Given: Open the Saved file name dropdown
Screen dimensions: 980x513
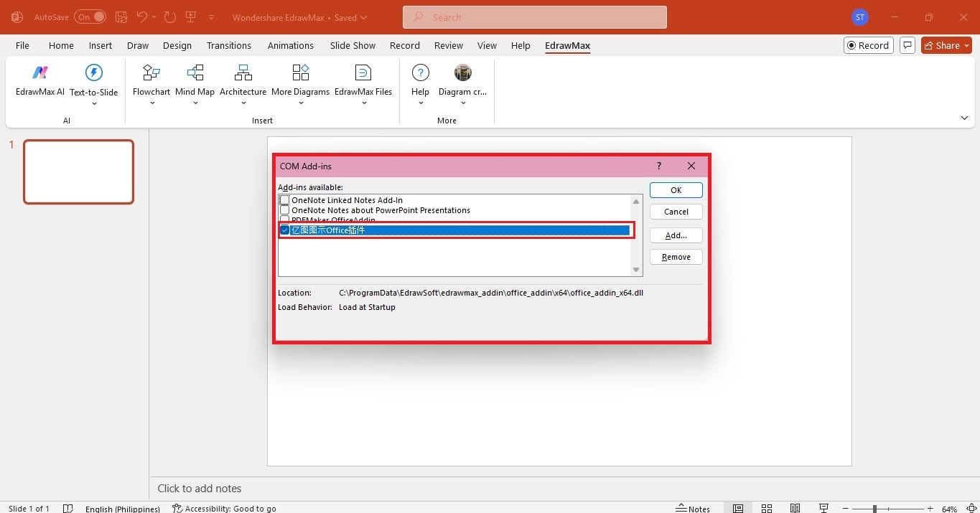Looking at the screenshot, I should (x=363, y=17).
